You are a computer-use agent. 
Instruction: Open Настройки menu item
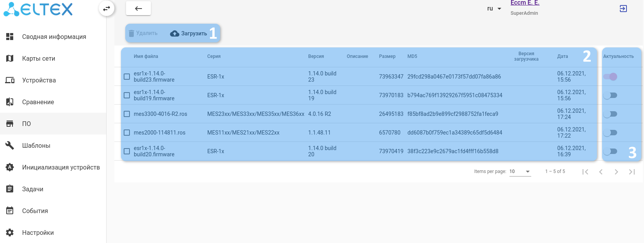point(53,233)
